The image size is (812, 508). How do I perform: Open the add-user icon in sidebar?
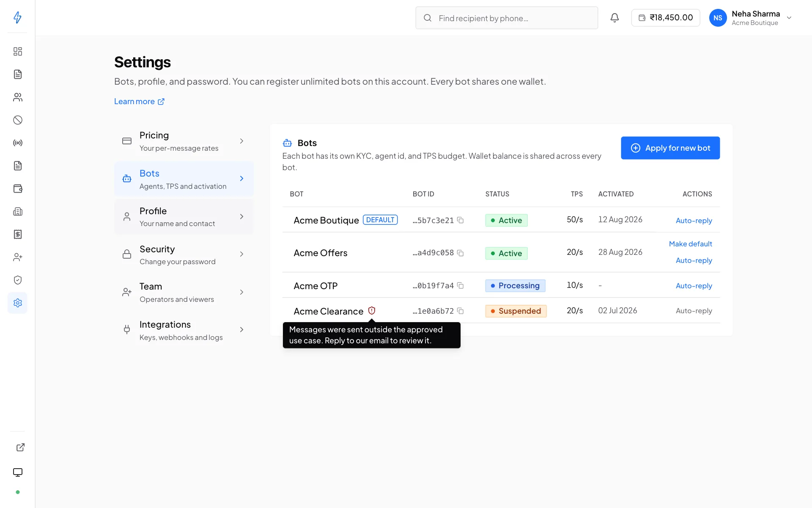tap(17, 257)
